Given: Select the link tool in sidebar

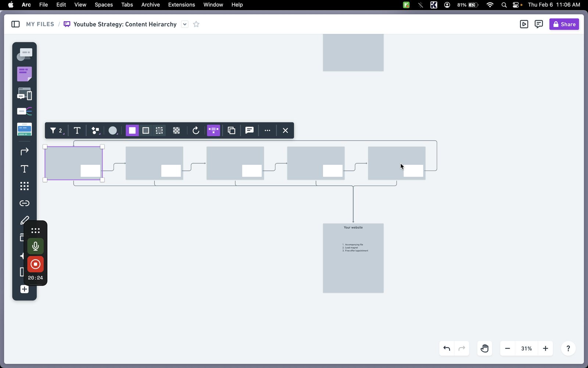Looking at the screenshot, I should 24,203.
